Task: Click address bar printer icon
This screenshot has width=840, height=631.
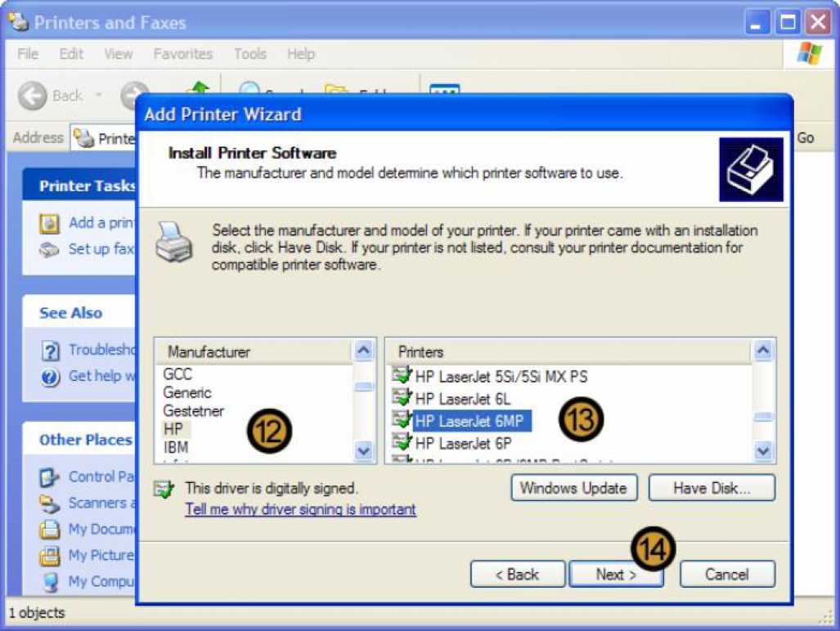Action: 83,138
